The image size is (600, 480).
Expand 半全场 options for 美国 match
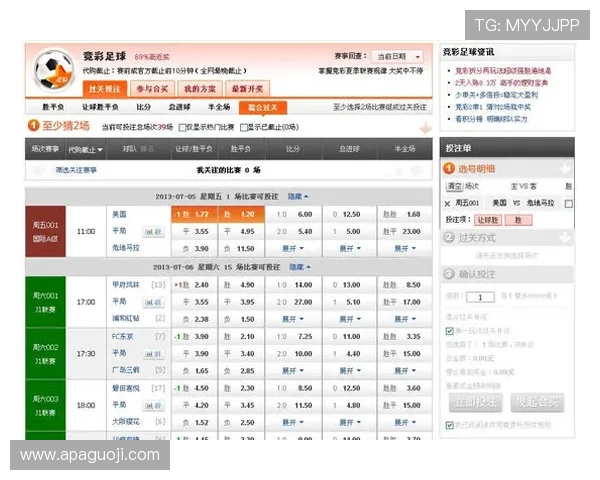405,248
